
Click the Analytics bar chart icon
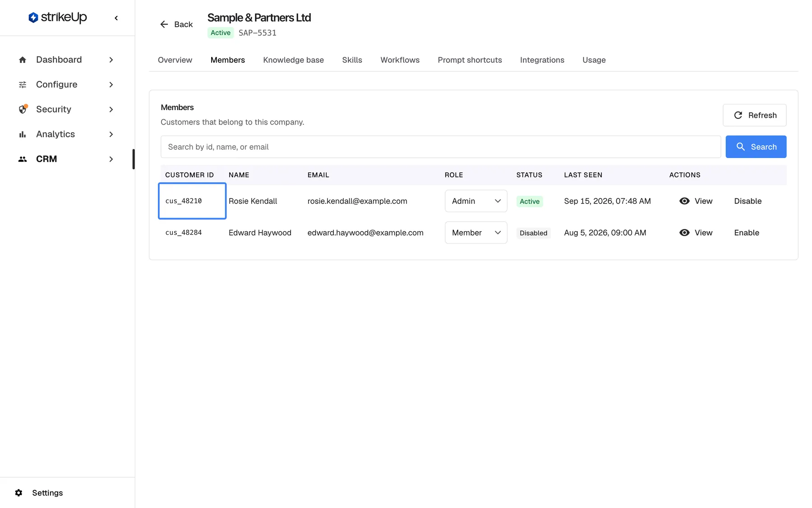[x=23, y=134]
